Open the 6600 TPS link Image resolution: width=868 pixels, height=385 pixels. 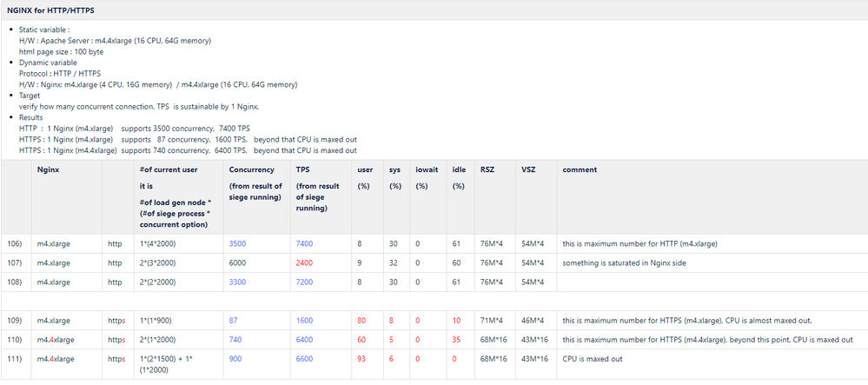coord(304,358)
